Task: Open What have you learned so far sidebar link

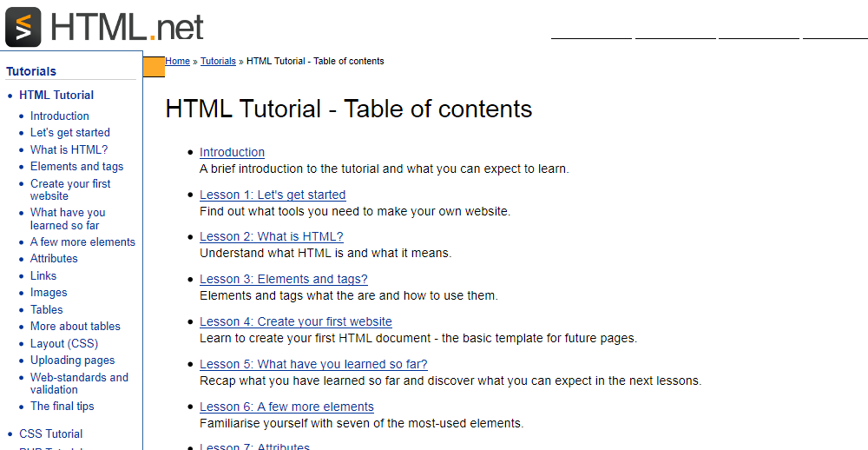Action: pyautogui.click(x=68, y=219)
